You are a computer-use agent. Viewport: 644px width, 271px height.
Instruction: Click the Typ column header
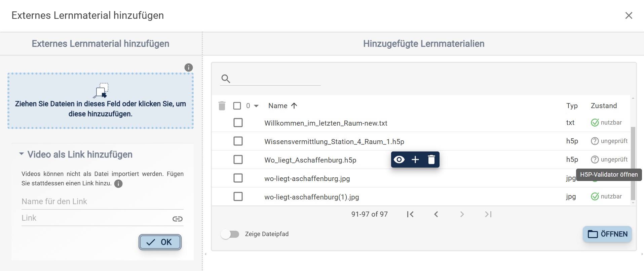point(572,106)
